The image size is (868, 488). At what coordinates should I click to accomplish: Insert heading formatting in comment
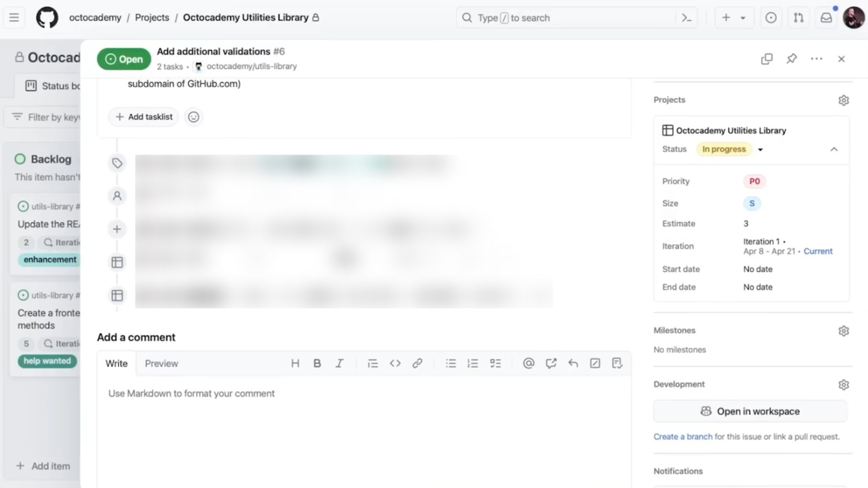[x=295, y=364]
